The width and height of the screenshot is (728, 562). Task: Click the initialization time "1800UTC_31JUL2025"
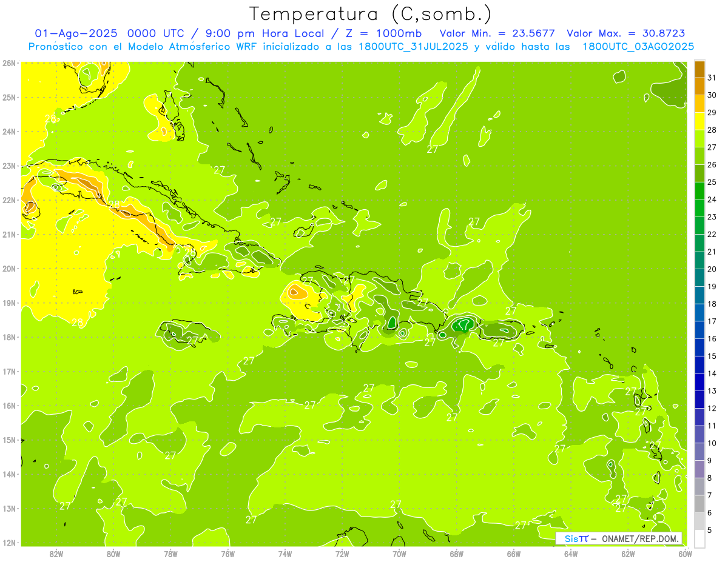click(413, 47)
